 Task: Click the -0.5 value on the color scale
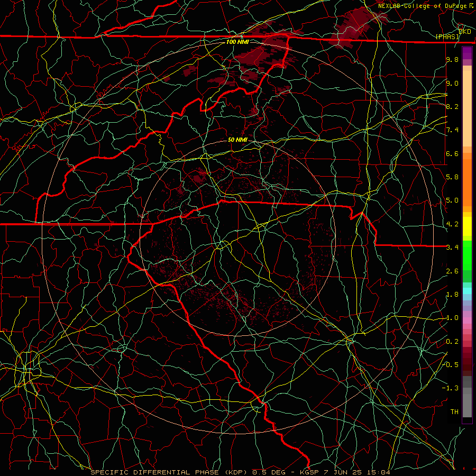pyautogui.click(x=450, y=364)
